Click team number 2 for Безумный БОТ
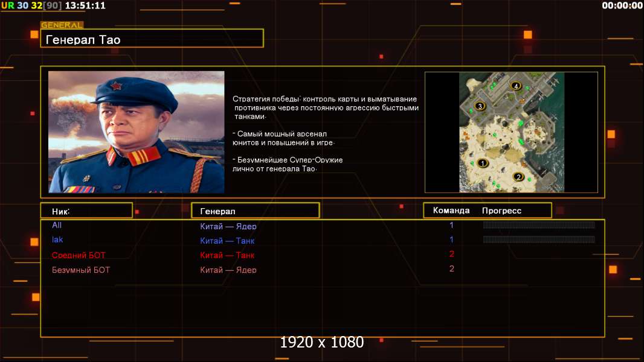 [452, 268]
